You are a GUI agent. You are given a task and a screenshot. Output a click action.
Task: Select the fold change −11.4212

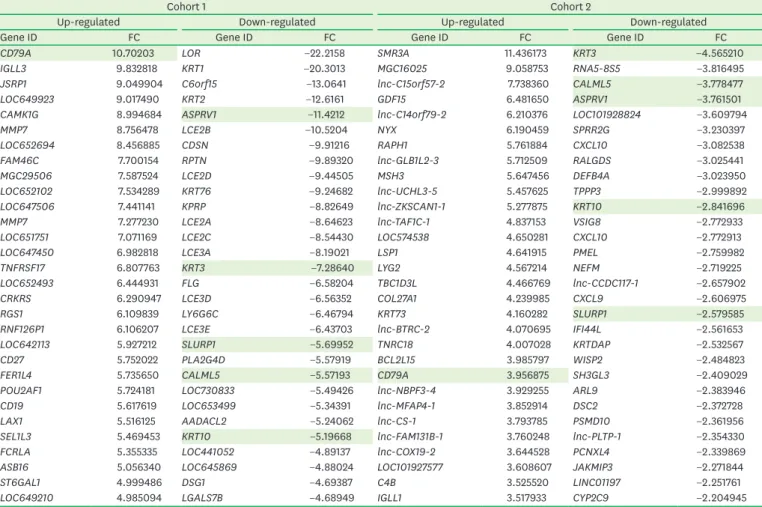click(326, 115)
